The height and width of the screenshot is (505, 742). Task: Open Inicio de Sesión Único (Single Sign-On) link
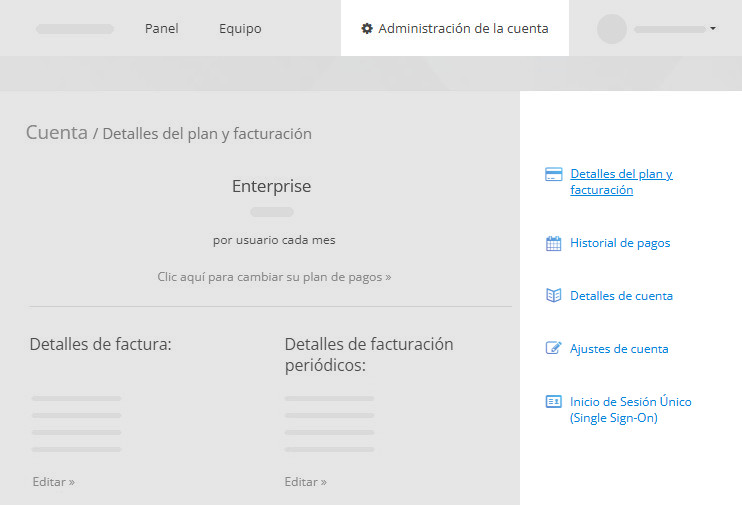click(x=630, y=410)
